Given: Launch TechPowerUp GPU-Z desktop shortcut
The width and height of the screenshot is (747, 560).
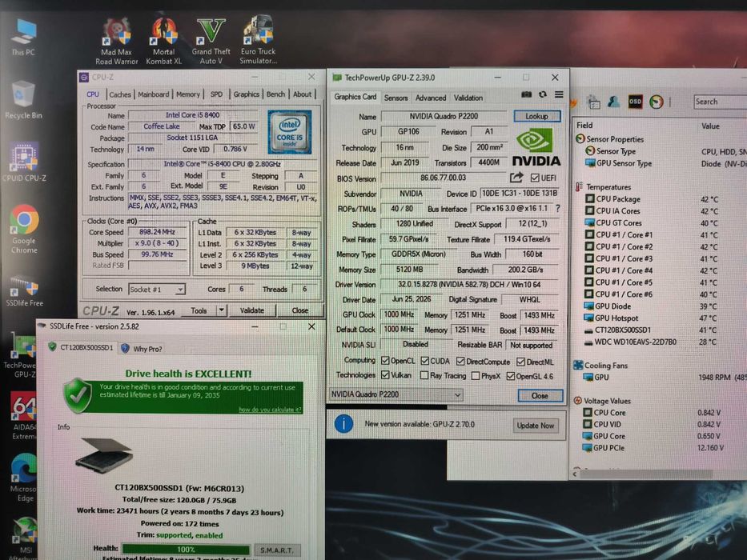Looking at the screenshot, I should pos(21,354).
